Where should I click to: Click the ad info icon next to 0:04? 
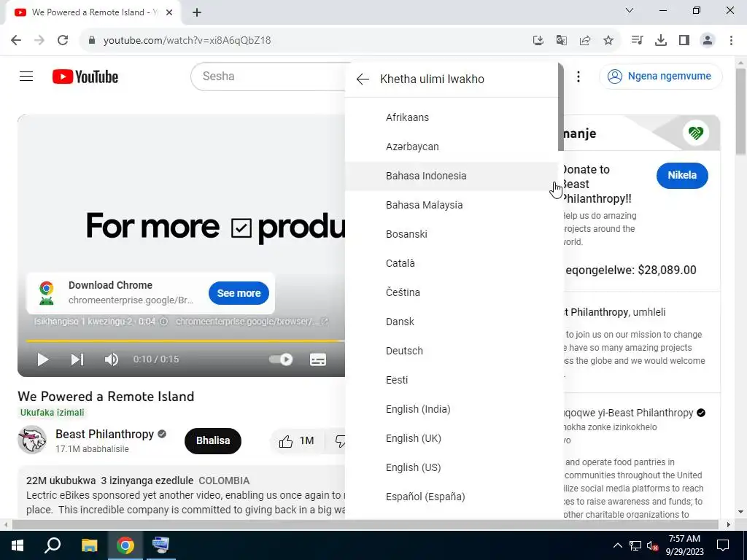163,322
